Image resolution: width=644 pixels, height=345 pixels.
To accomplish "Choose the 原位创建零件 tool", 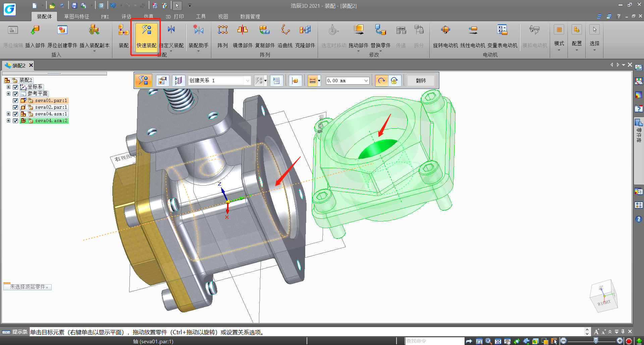I will (x=62, y=36).
